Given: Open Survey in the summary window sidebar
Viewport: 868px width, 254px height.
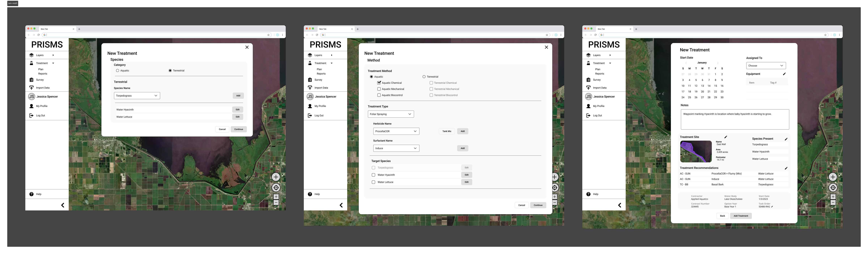Looking at the screenshot, I should click(597, 80).
